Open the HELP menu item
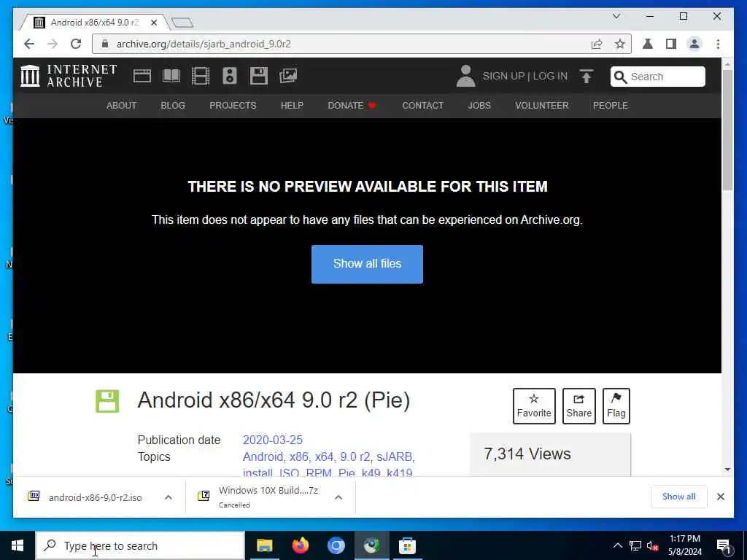The height and width of the screenshot is (560, 747). pyautogui.click(x=292, y=105)
